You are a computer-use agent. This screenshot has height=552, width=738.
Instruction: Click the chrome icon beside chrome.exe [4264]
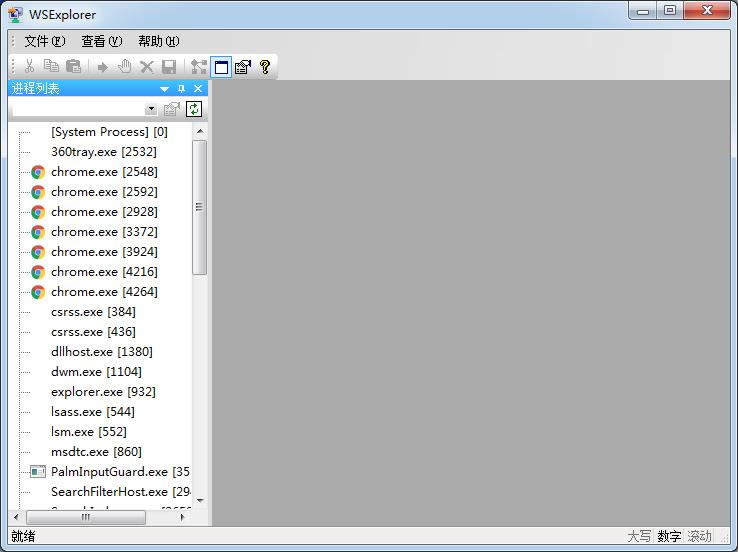[x=38, y=292]
